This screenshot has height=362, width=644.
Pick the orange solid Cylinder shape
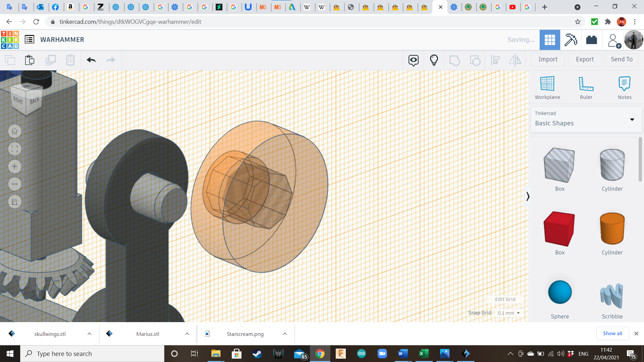pyautogui.click(x=612, y=229)
